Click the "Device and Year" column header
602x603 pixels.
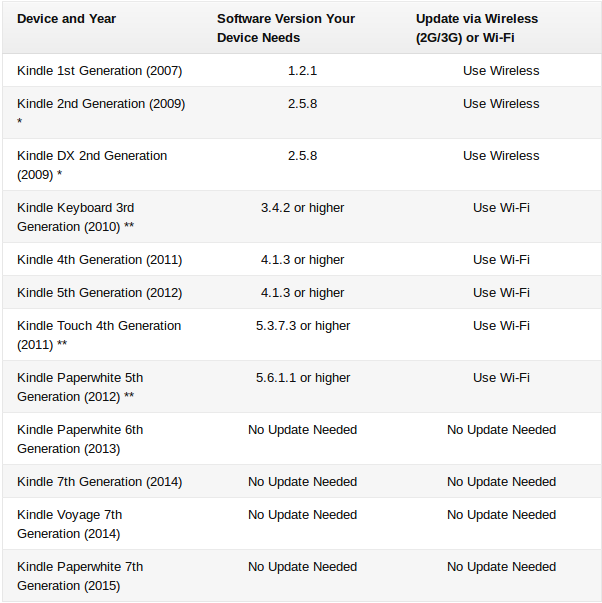[x=66, y=19]
